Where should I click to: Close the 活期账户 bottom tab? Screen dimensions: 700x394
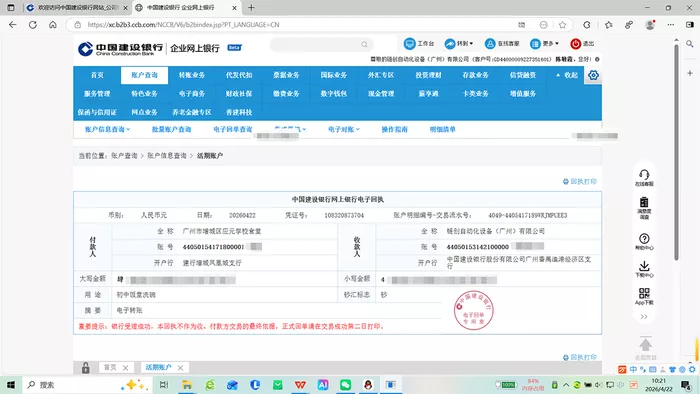180,368
